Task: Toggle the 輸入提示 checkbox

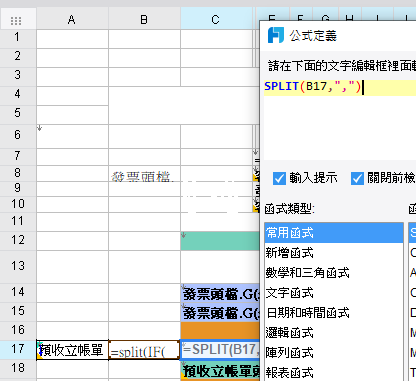Action: click(x=279, y=178)
